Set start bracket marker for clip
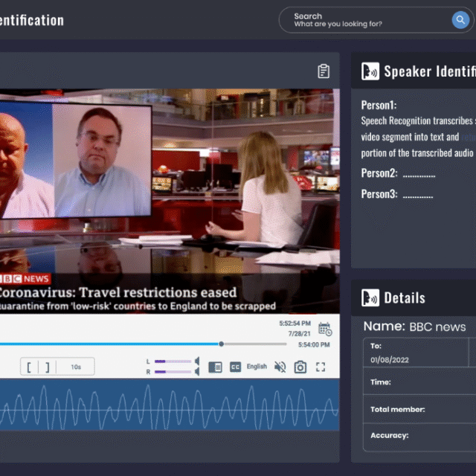 pos(30,367)
